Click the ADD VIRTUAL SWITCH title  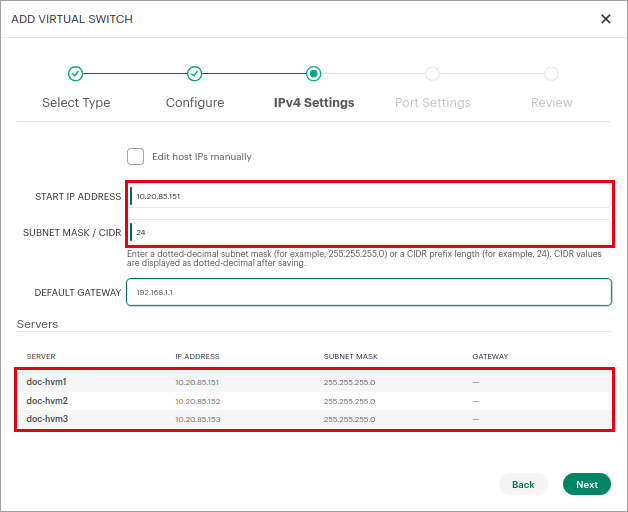click(72, 19)
